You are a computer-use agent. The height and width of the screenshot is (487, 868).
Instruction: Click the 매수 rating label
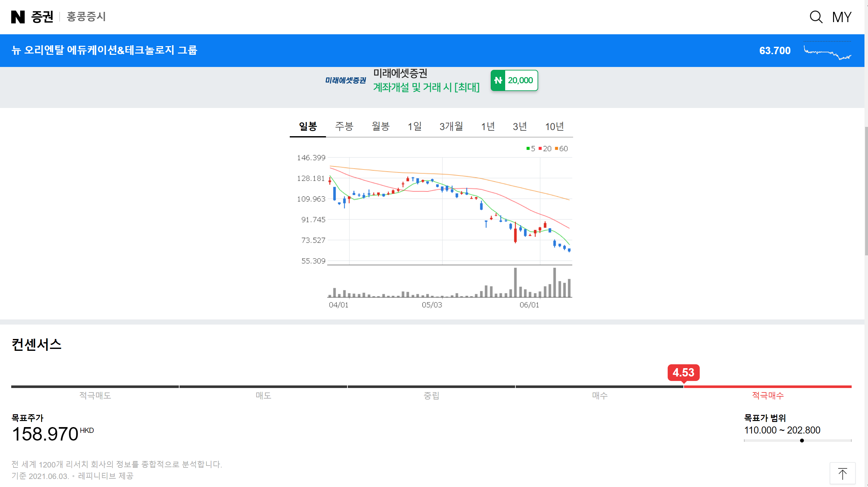point(599,395)
